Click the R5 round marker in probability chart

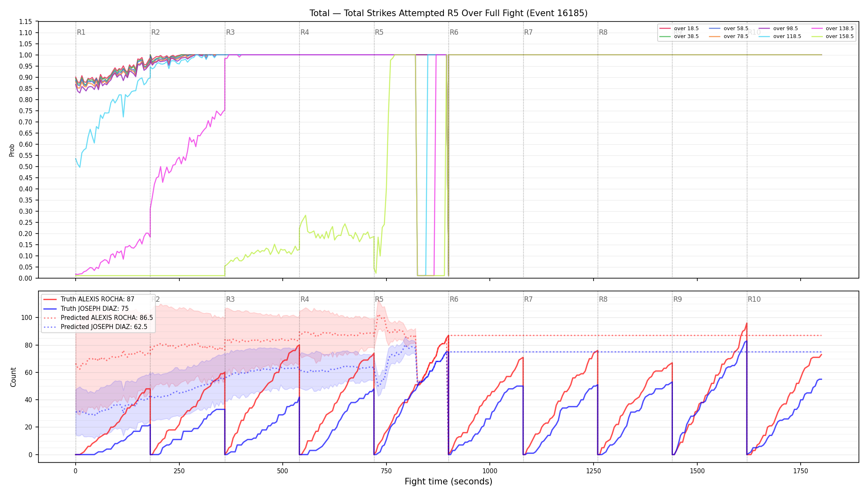(379, 32)
